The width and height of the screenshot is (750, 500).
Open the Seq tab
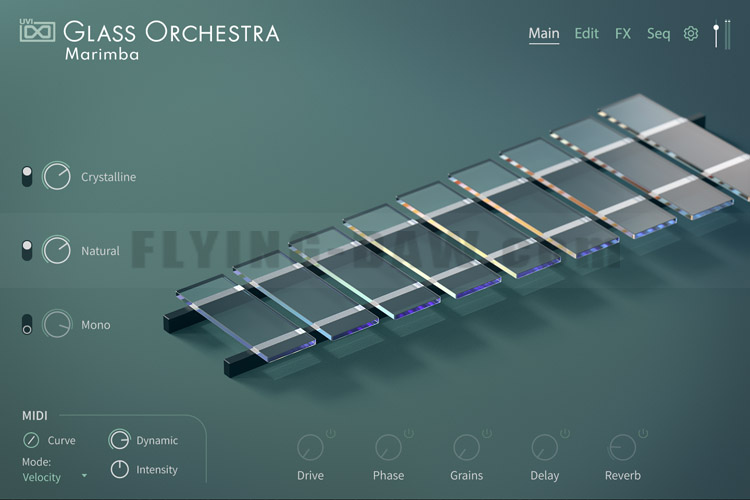click(658, 34)
